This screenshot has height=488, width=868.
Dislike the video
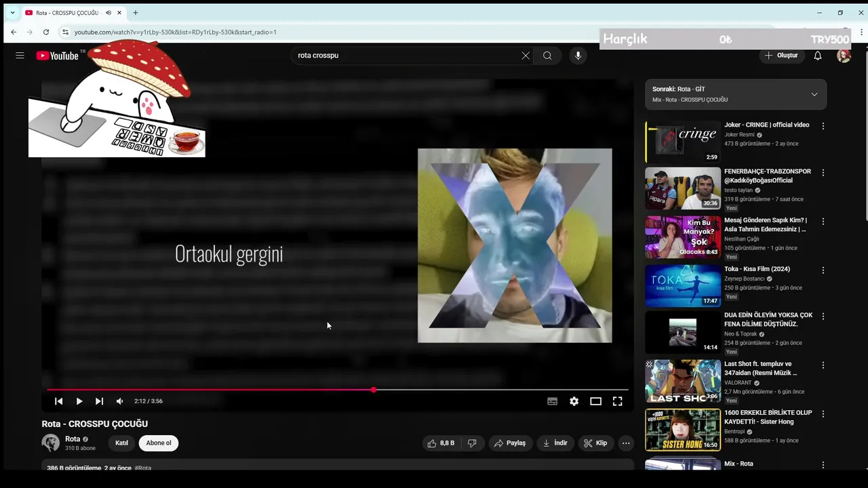point(472,443)
